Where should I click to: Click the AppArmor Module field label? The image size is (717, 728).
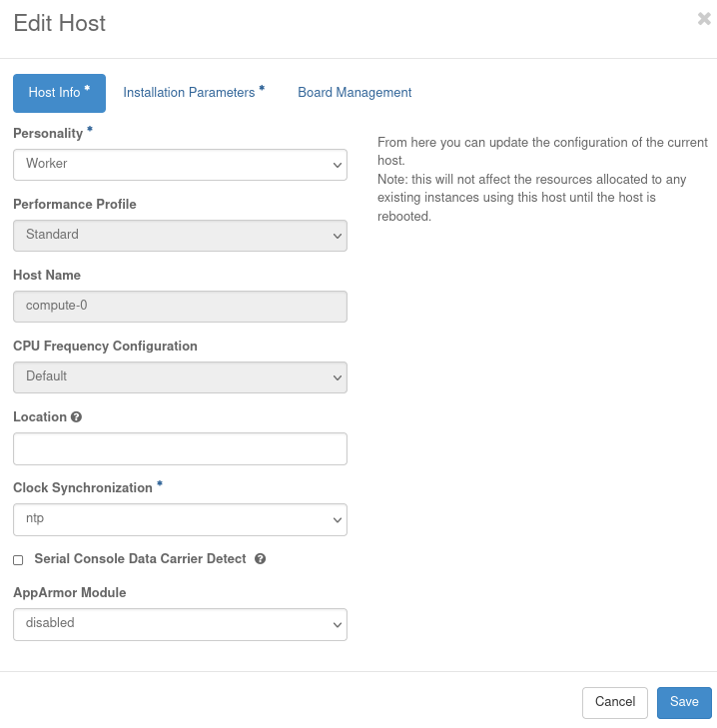(x=69, y=593)
